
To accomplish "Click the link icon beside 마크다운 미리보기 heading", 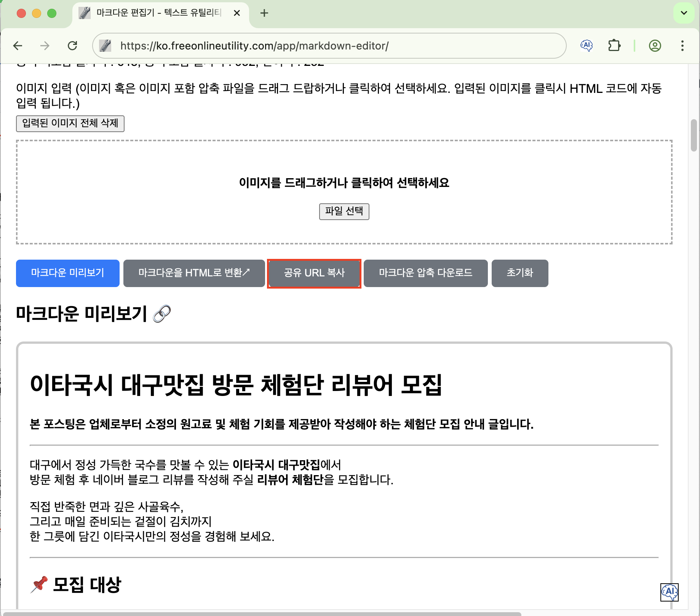I will click(162, 314).
